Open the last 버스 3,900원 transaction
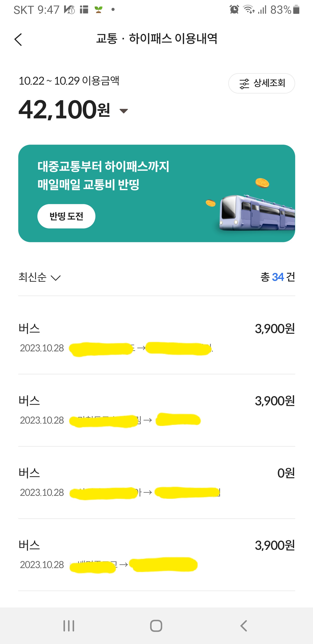The height and width of the screenshot is (644, 313). pyautogui.click(x=156, y=554)
